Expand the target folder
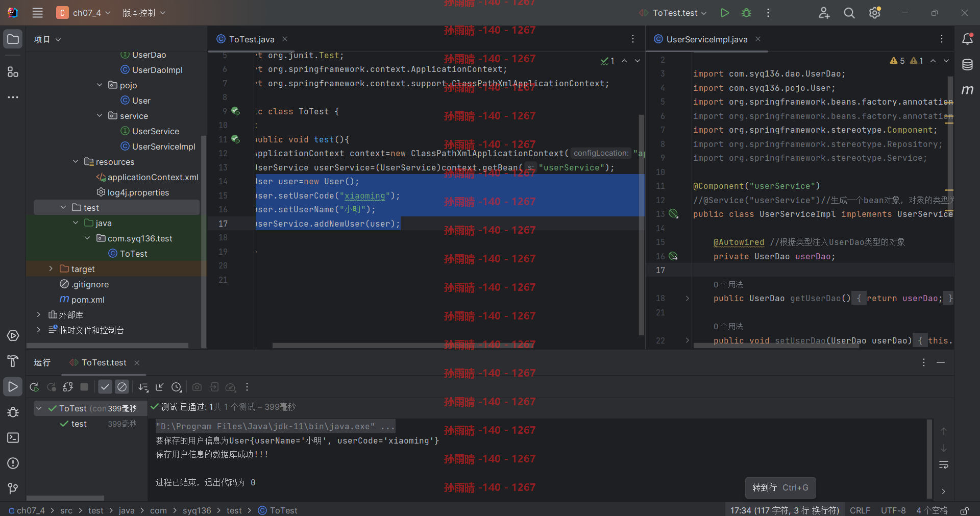Image resolution: width=980 pixels, height=516 pixels. 51,269
